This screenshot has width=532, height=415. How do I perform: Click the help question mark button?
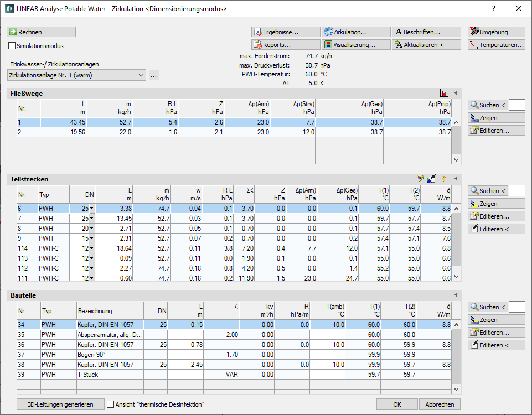494,8
